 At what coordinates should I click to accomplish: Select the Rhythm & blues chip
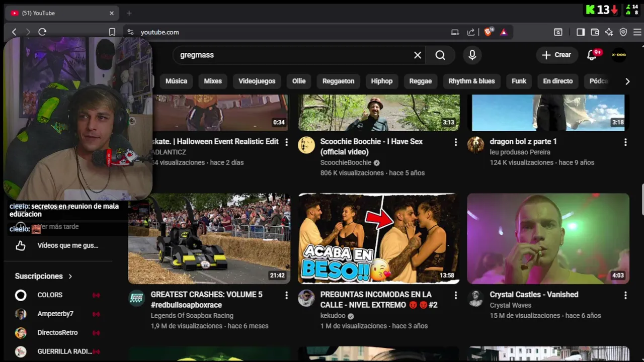point(471,81)
